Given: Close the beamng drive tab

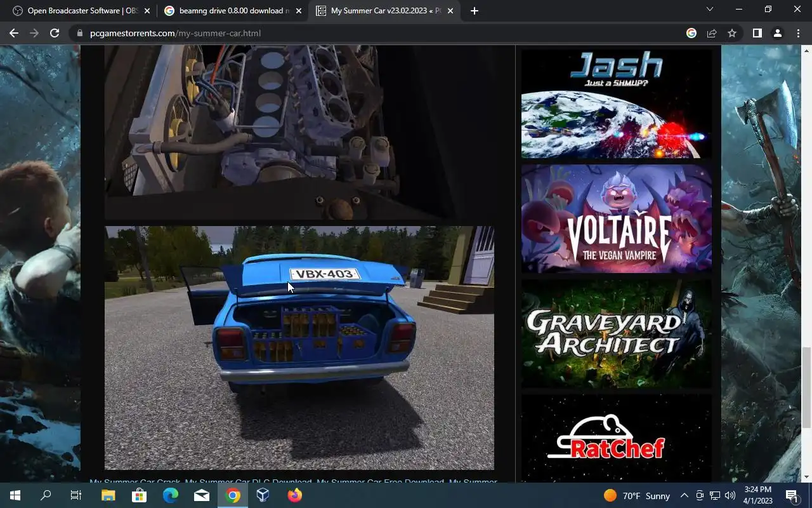Looking at the screenshot, I should tap(299, 11).
